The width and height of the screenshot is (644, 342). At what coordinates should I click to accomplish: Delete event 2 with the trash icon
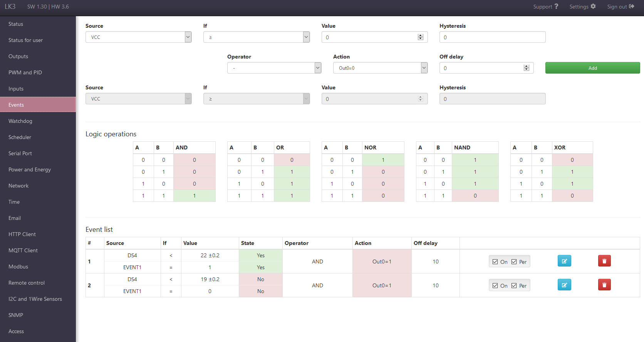pos(604,285)
